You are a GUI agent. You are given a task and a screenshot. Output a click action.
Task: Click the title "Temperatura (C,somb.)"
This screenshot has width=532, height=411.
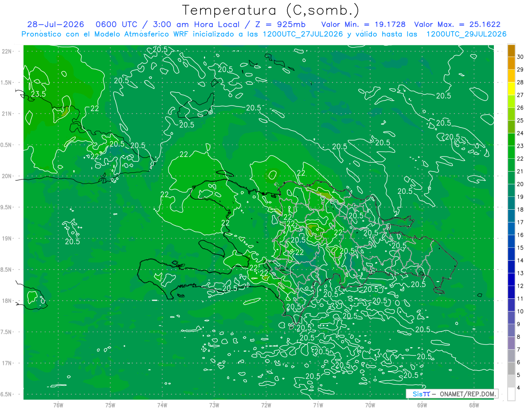click(271, 10)
